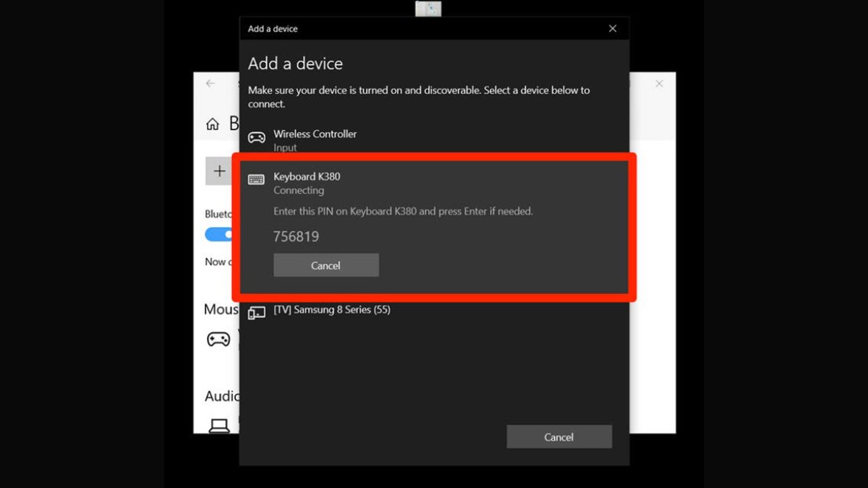Click "Enter this PIN on Keyboard K380" instruction
868x488 pixels.
tap(403, 212)
